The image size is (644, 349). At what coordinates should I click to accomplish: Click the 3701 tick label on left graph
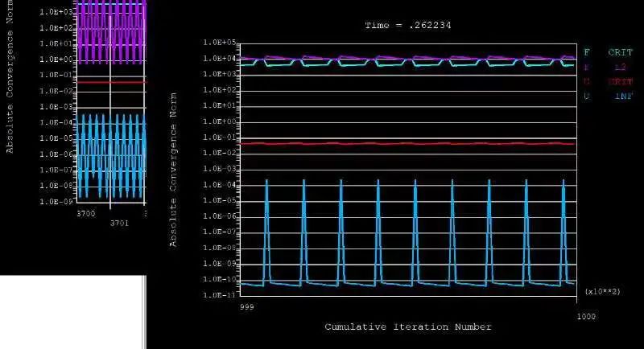click(x=119, y=223)
